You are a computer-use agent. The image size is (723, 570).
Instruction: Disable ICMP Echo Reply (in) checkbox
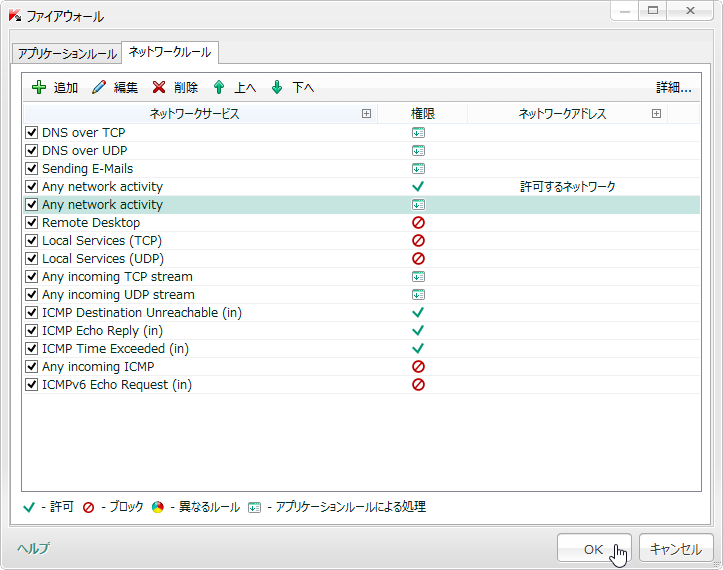(31, 331)
